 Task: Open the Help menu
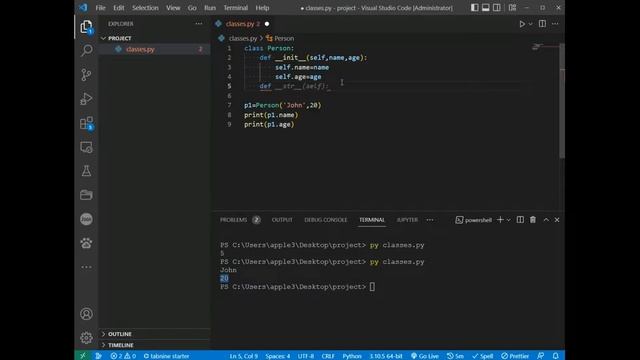tap(262, 8)
